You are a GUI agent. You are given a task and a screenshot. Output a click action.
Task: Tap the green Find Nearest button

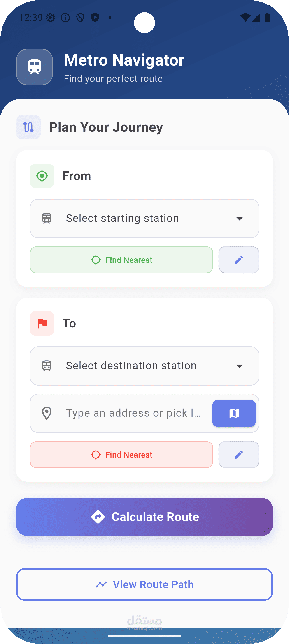[x=121, y=260]
